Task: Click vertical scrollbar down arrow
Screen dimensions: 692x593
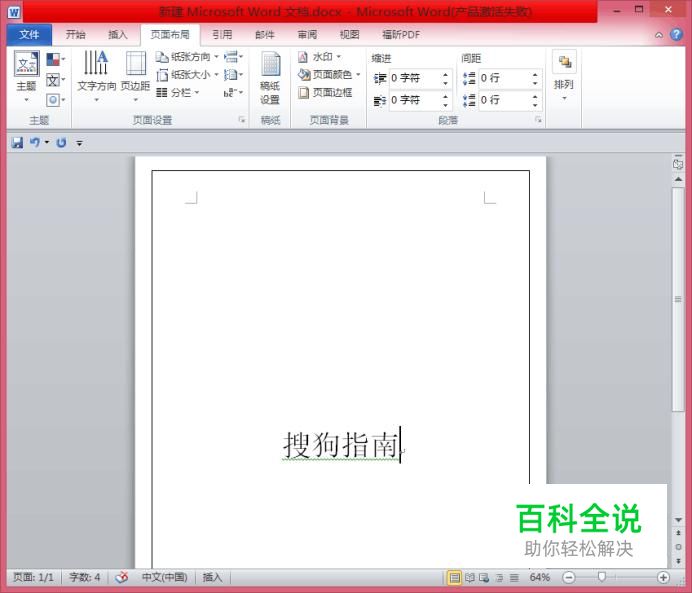Action: (678, 520)
